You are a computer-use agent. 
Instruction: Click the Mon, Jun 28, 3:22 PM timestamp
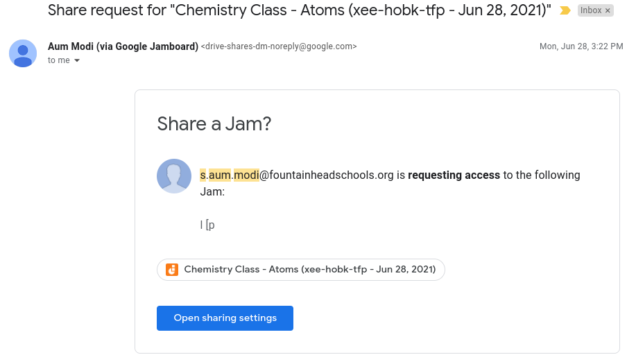click(581, 46)
